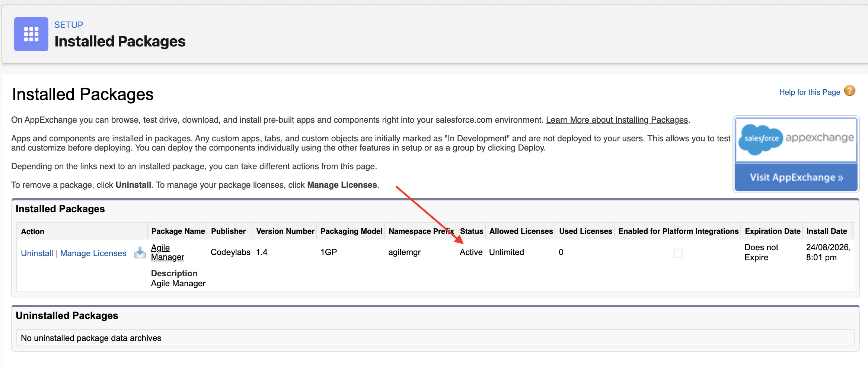Select the used licenses value 0
This screenshot has width=868, height=374.
(x=561, y=252)
